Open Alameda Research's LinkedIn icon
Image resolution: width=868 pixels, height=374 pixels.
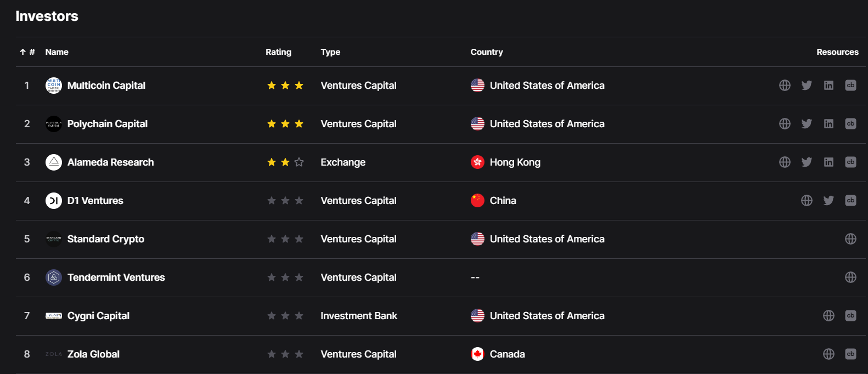pyautogui.click(x=828, y=162)
